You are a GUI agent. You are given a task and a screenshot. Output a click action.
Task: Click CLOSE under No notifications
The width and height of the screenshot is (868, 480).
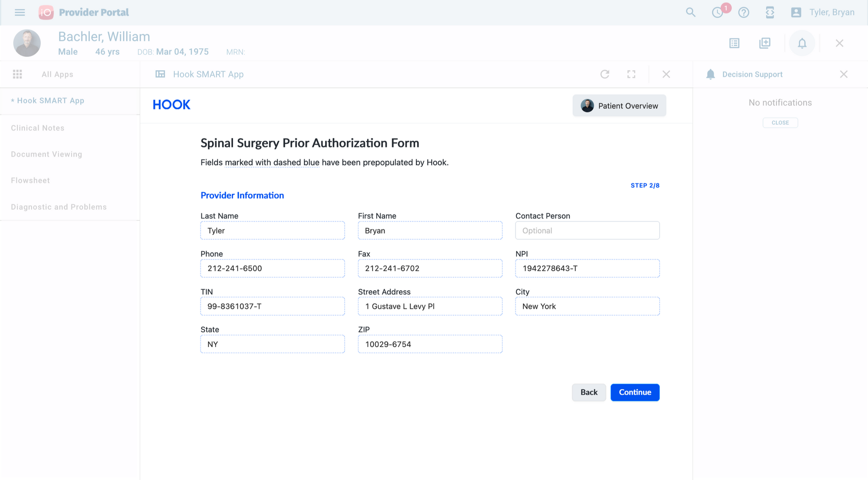click(x=780, y=123)
